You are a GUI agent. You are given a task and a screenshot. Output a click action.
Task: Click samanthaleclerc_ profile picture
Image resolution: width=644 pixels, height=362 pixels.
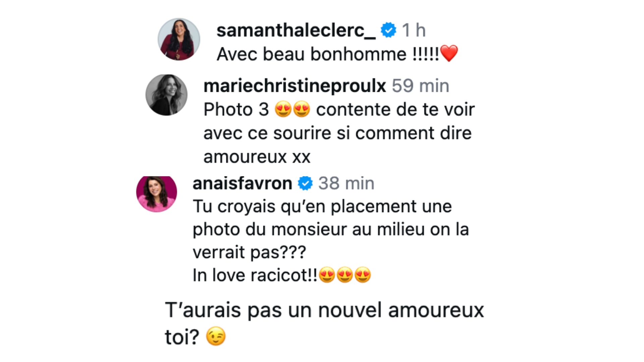179,39
